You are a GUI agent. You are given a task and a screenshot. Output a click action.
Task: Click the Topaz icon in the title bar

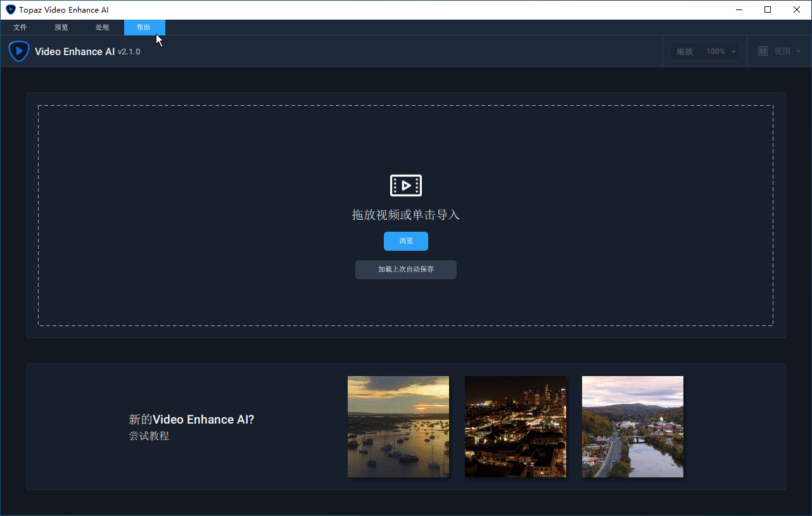click(x=11, y=9)
